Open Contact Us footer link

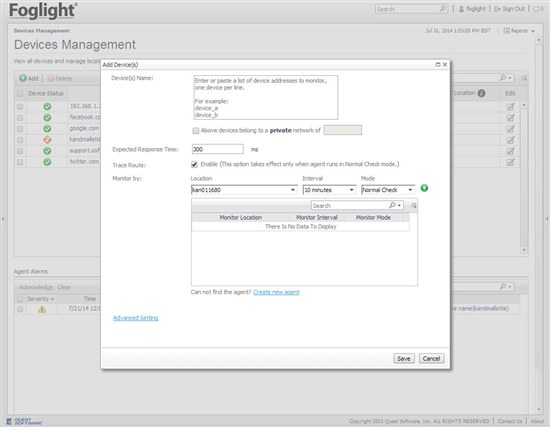[510, 421]
